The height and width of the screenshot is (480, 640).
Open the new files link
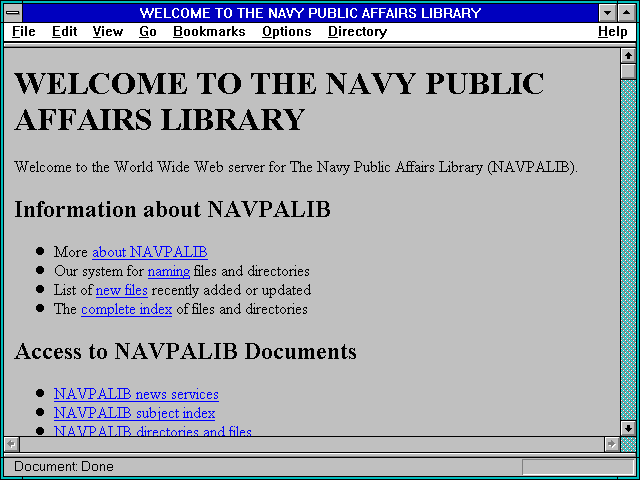122,290
